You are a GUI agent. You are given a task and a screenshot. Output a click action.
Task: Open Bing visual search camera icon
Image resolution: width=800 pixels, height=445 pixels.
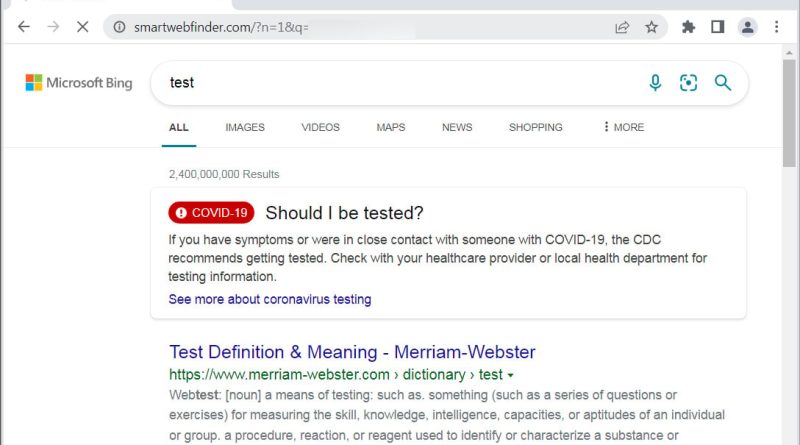click(x=688, y=83)
